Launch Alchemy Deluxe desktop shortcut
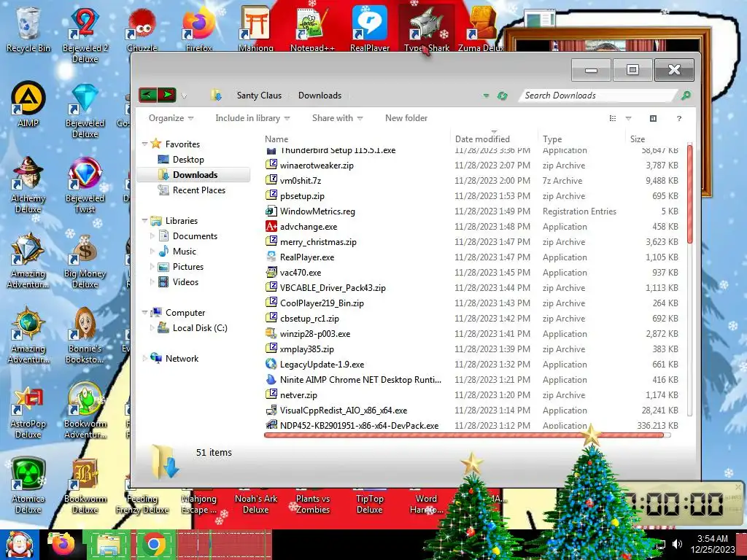The width and height of the screenshot is (747, 560). point(28,184)
